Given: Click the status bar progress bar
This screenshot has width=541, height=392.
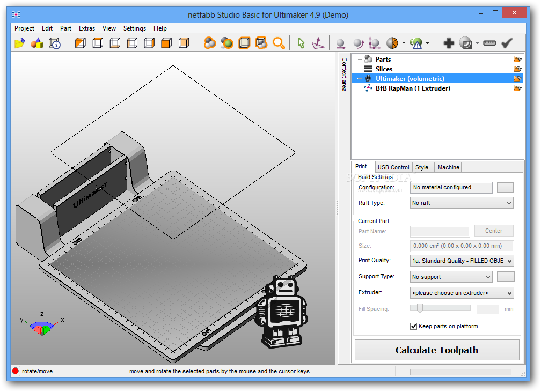Looking at the screenshot, I should tap(460, 372).
